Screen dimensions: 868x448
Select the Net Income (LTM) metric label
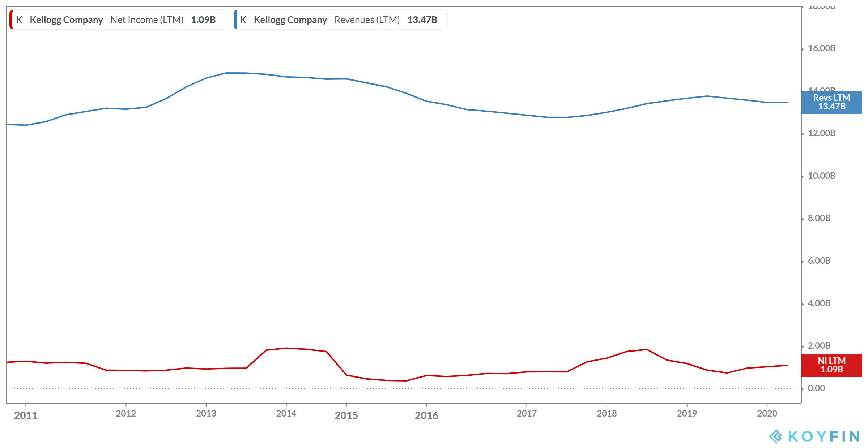pos(147,20)
